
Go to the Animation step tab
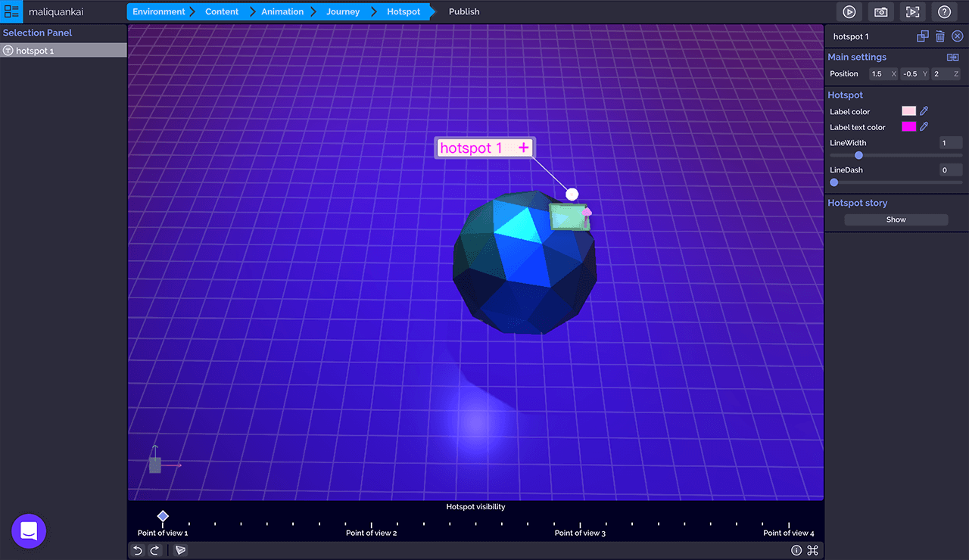click(x=282, y=12)
